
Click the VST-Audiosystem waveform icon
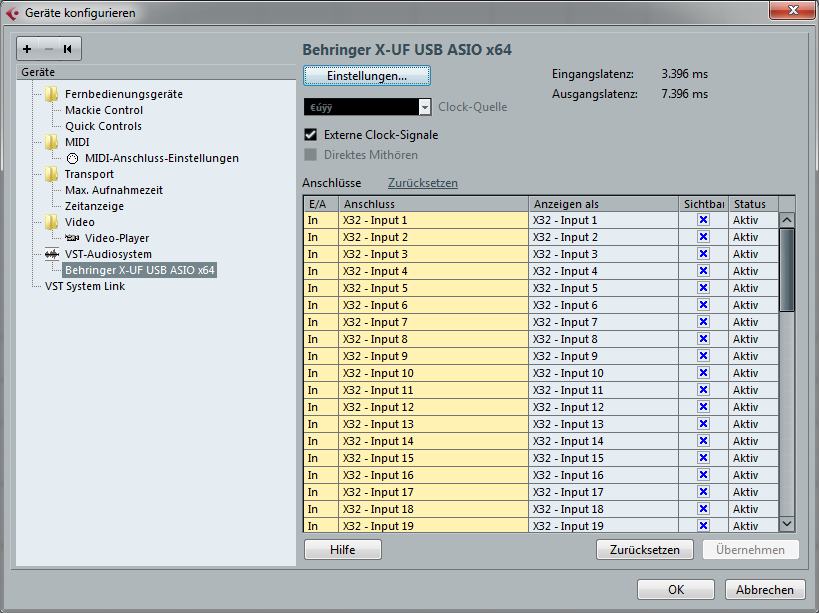pos(52,254)
